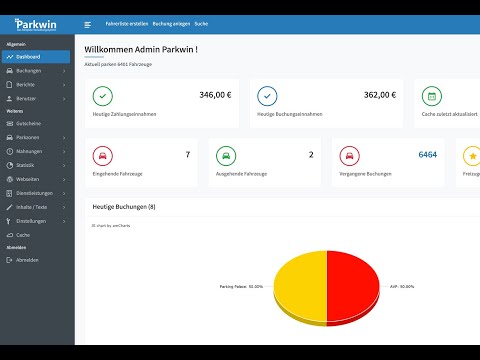Click the blue checkmark icon for Buchungseinnahmen
Viewport: 480px width, 360px height.
(267, 96)
